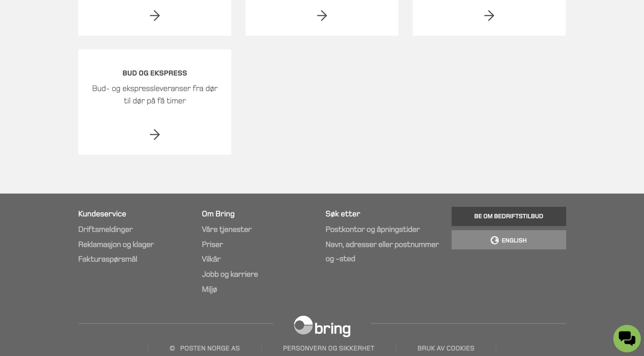Search Postkontor og åpningstider
The image size is (644, 356).
click(372, 229)
